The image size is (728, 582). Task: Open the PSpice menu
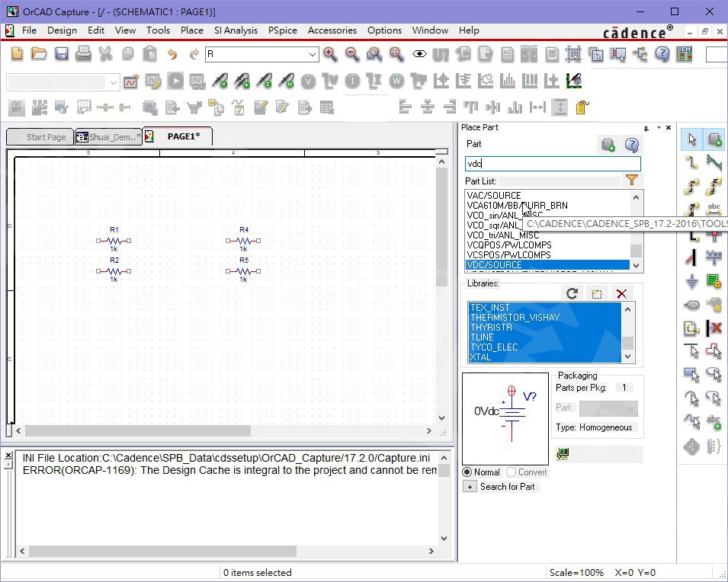click(282, 30)
